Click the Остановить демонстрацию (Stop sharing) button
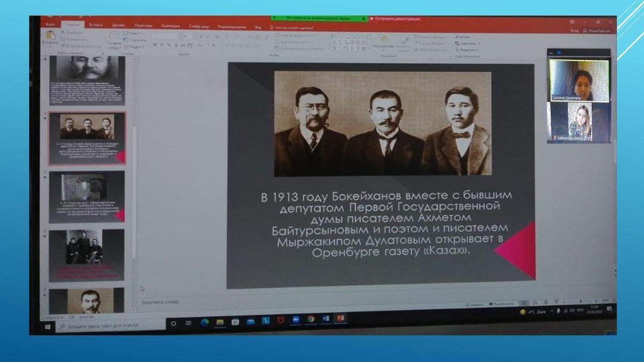 pyautogui.click(x=396, y=19)
